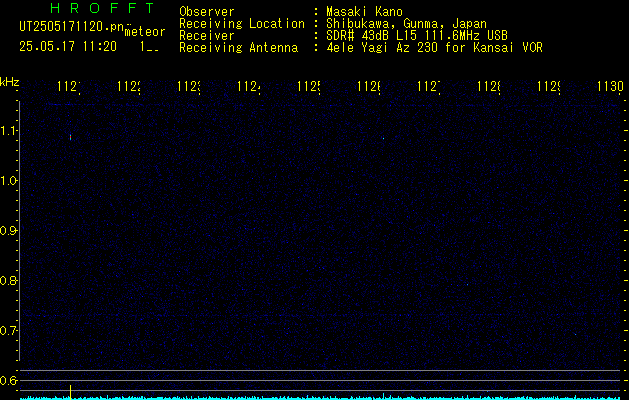Select antenna text 4ele Yagi Az 230
Viewport: 629px width, 400px height.
click(384, 48)
